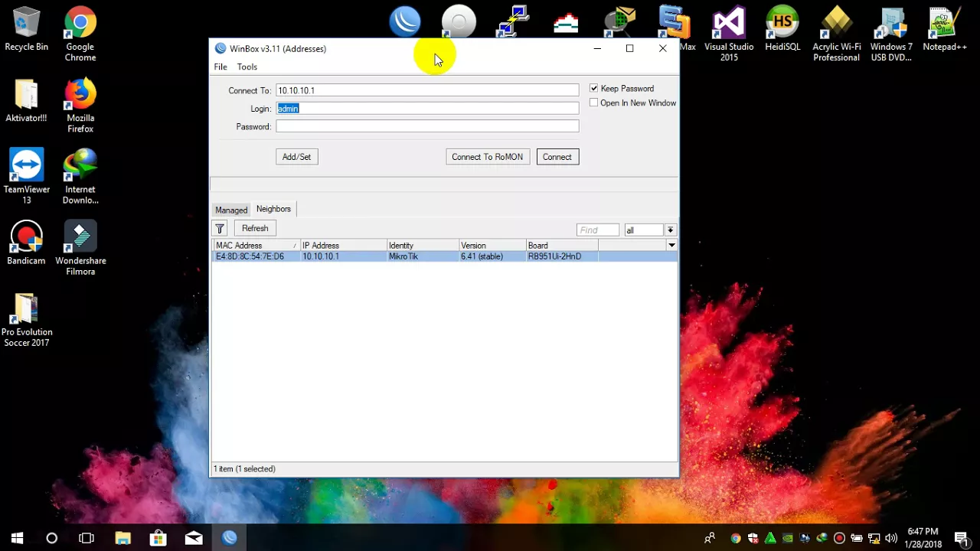
Task: Click the Refresh button
Action: pyautogui.click(x=255, y=228)
